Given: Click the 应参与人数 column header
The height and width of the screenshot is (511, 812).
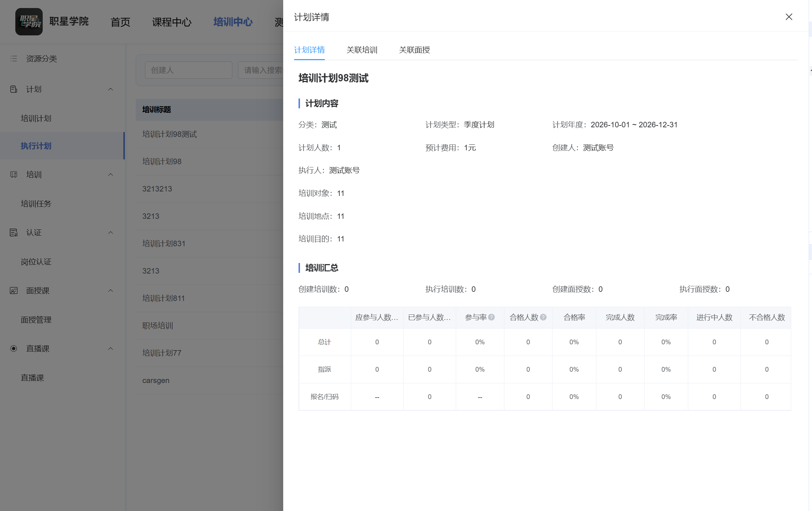Looking at the screenshot, I should click(377, 317).
